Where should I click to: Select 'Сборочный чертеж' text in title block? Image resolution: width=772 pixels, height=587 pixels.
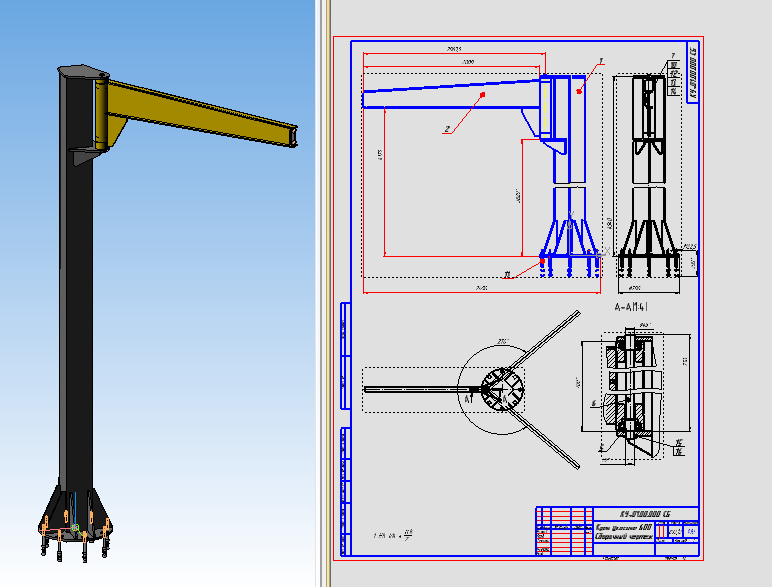point(624,536)
